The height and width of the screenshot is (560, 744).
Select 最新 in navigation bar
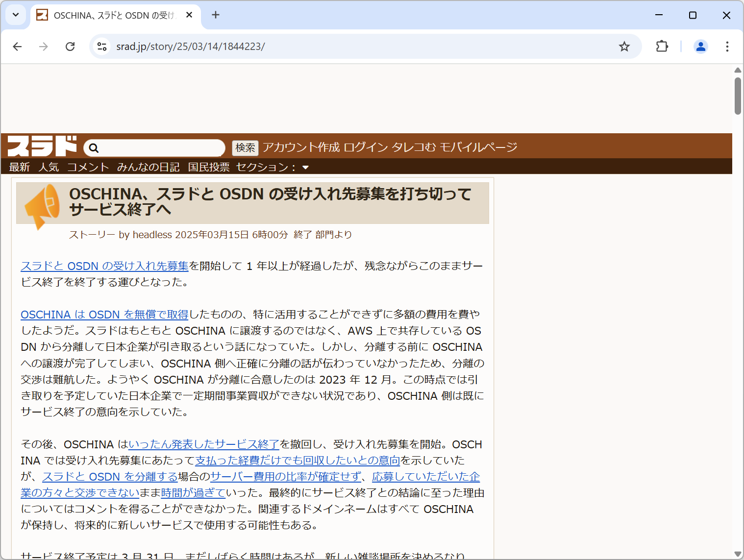20,167
